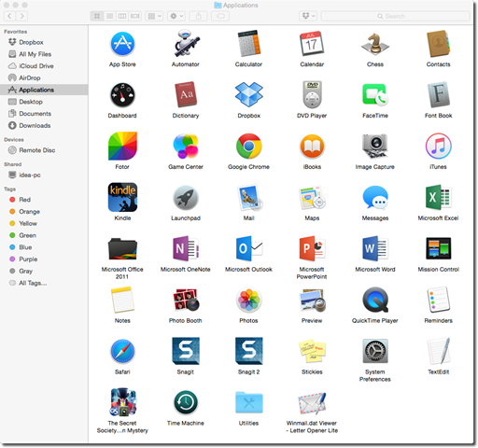The height and width of the screenshot is (448, 478).
Task: Select idea-pc under Shared
Action: [44, 175]
